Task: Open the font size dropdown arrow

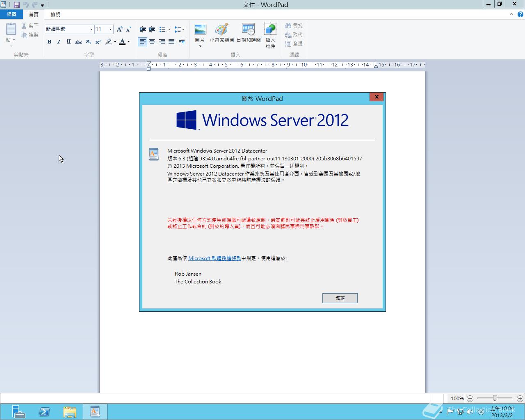Action: click(x=110, y=29)
